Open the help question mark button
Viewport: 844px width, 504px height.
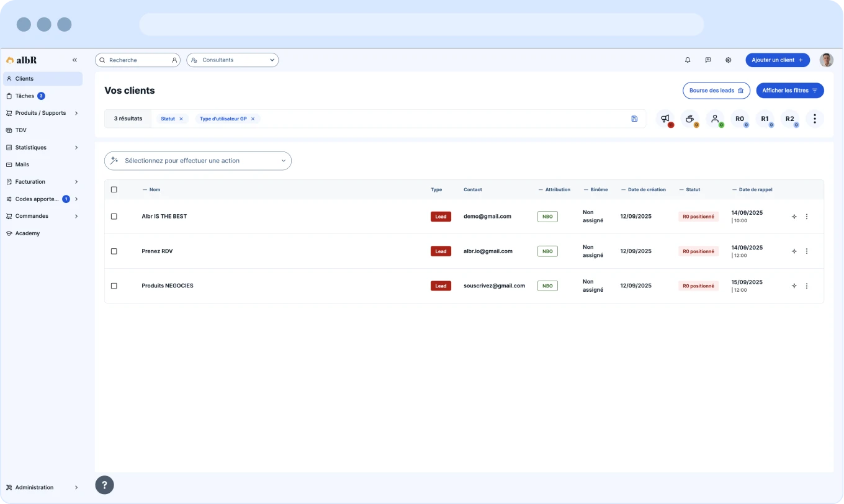point(104,485)
